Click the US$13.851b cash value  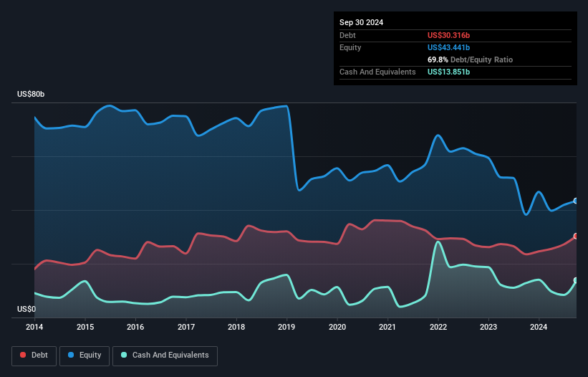click(448, 72)
